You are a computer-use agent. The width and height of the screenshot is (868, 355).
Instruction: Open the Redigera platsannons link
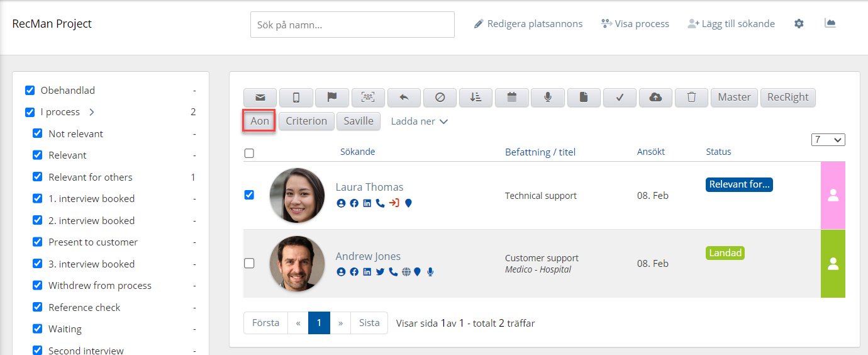[x=528, y=24]
